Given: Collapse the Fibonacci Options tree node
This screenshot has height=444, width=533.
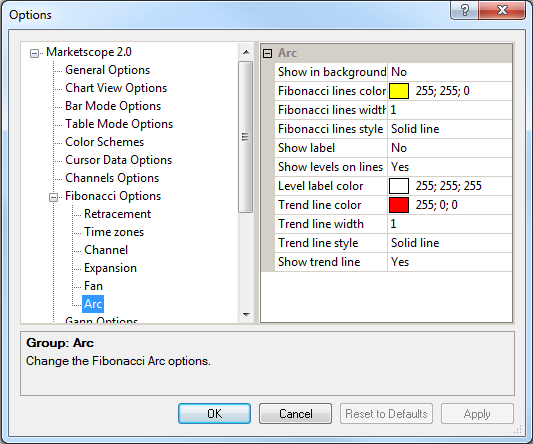Looking at the screenshot, I should pyautogui.click(x=53, y=197).
